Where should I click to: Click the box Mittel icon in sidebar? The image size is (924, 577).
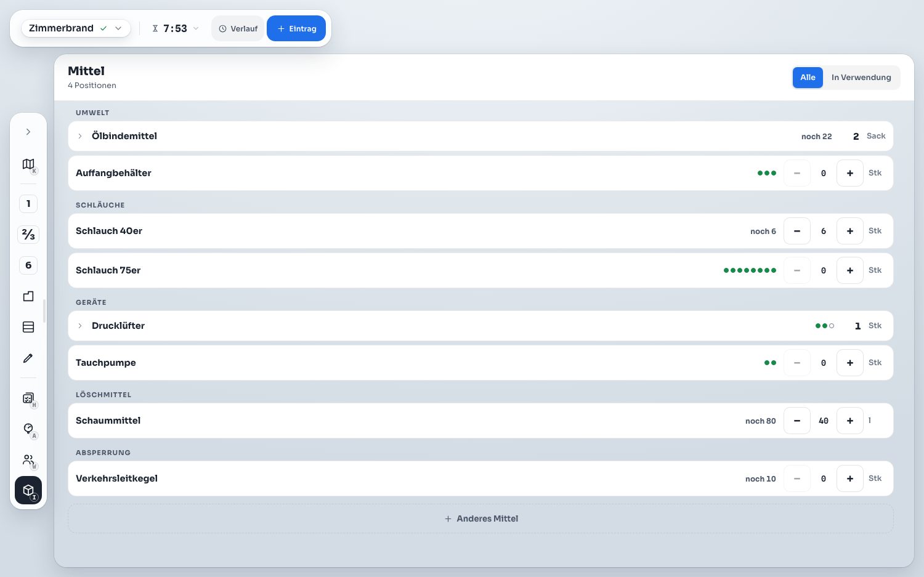click(28, 490)
